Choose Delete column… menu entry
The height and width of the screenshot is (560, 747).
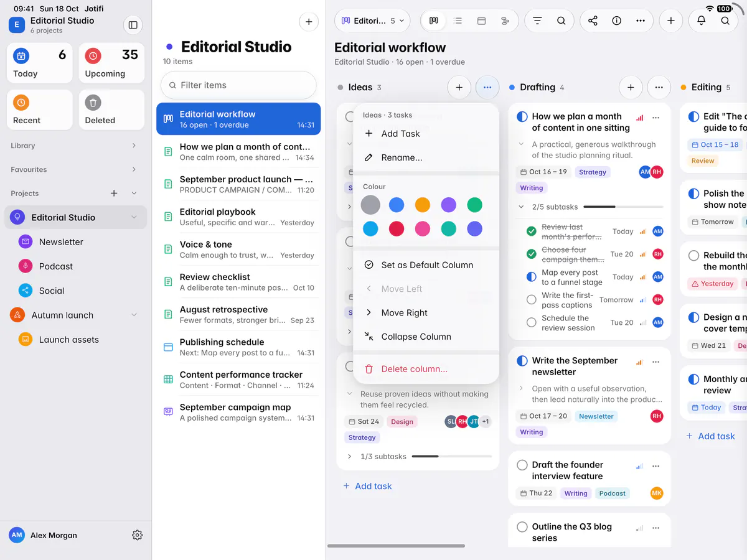coord(426,369)
